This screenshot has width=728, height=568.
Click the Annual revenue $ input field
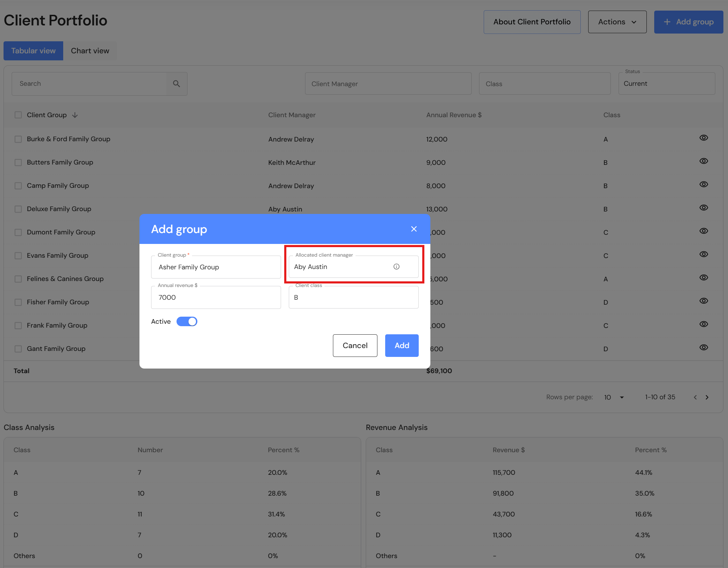click(x=216, y=298)
